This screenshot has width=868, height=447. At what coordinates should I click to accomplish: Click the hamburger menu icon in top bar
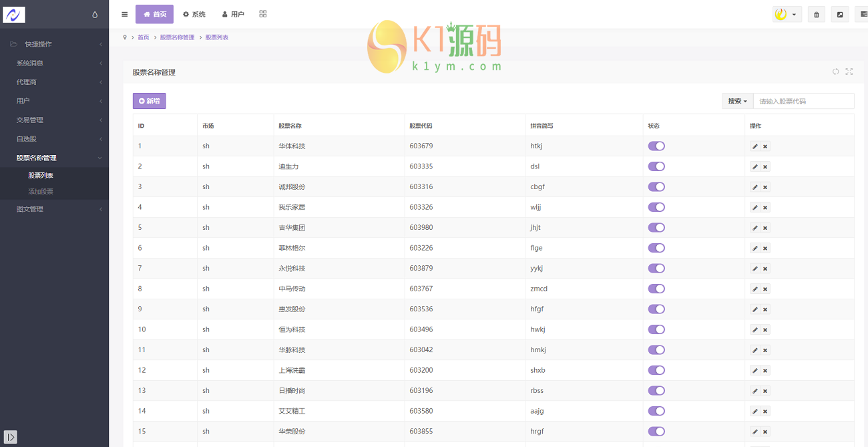pos(124,14)
